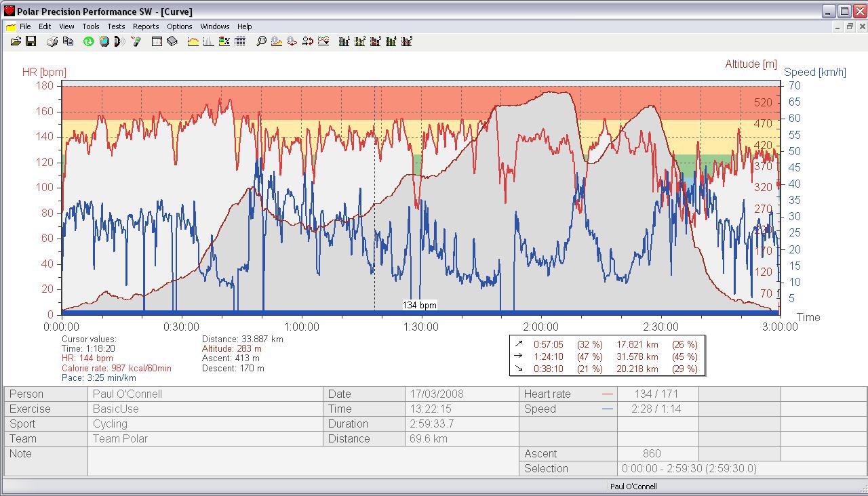Open the Help menu

tap(245, 26)
